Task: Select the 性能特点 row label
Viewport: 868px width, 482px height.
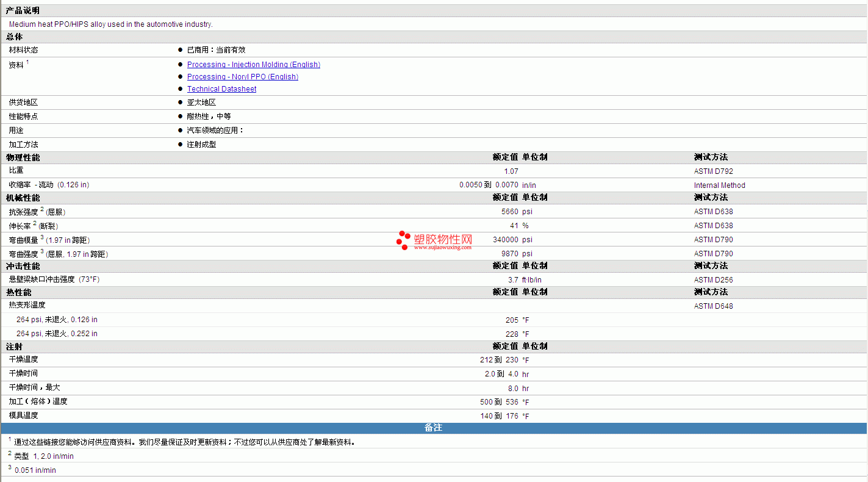Action: pos(23,117)
